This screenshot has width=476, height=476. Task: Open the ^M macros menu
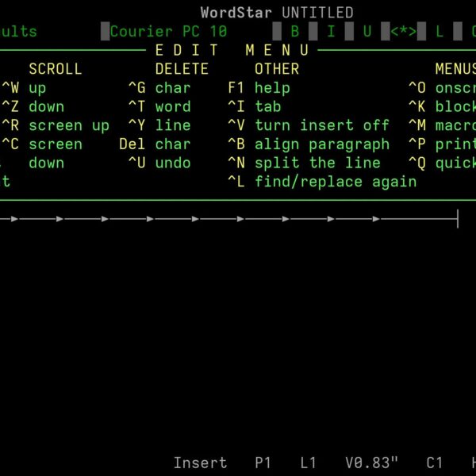click(443, 125)
